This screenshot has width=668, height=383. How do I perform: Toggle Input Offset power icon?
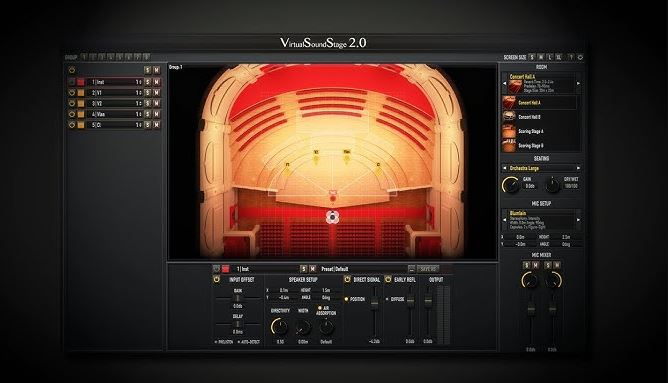(x=216, y=279)
